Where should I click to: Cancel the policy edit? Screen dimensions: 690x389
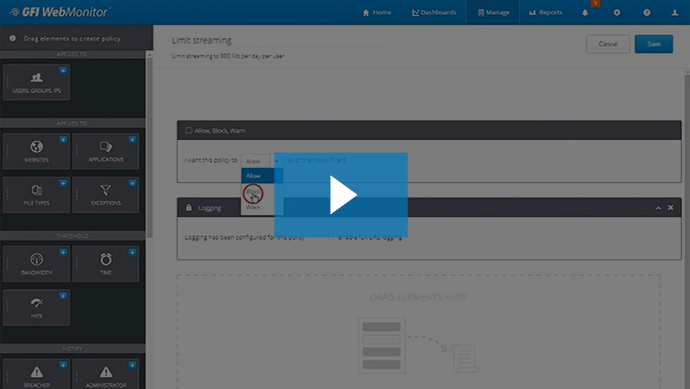(608, 44)
